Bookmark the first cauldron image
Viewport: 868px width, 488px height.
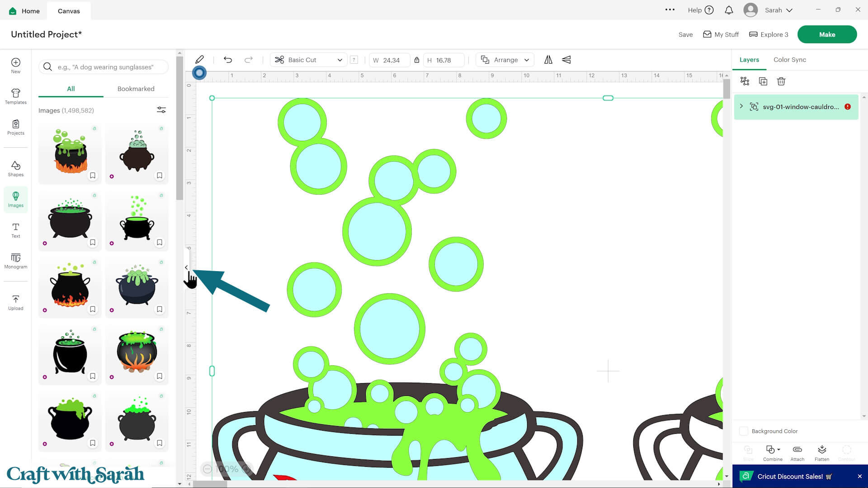[93, 175]
